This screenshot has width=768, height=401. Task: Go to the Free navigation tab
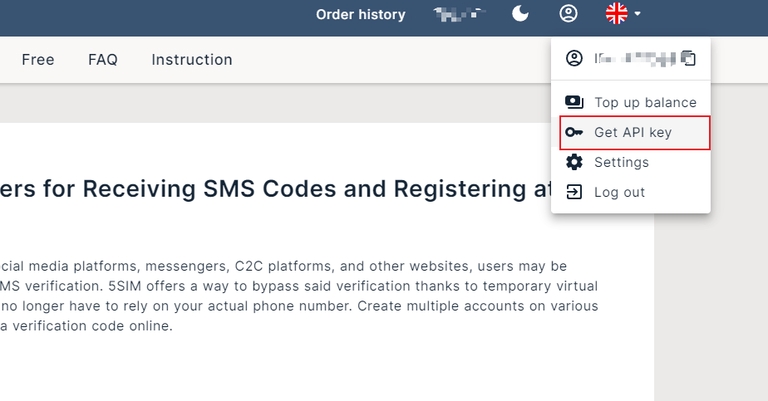pyautogui.click(x=38, y=60)
